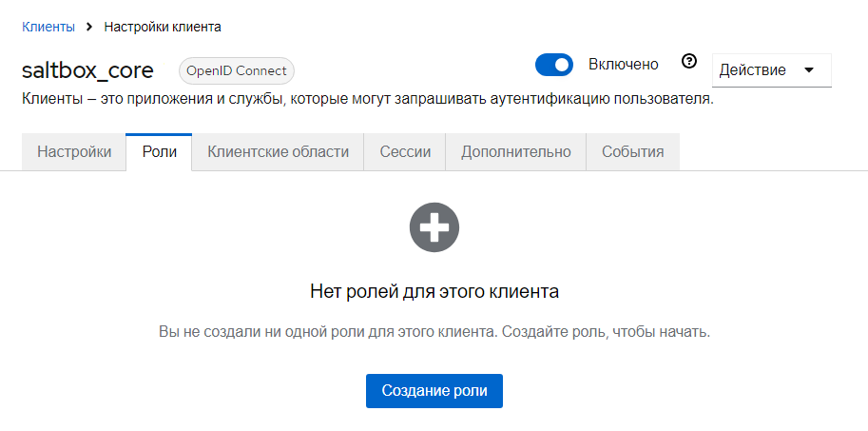
Task: Go to the Сессии tab
Action: pos(405,152)
